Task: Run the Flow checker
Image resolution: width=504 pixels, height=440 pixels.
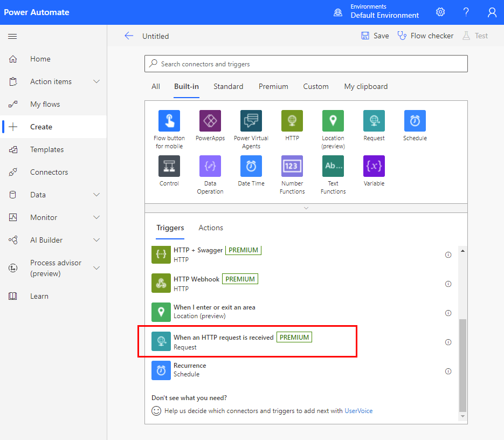Action: tap(425, 36)
